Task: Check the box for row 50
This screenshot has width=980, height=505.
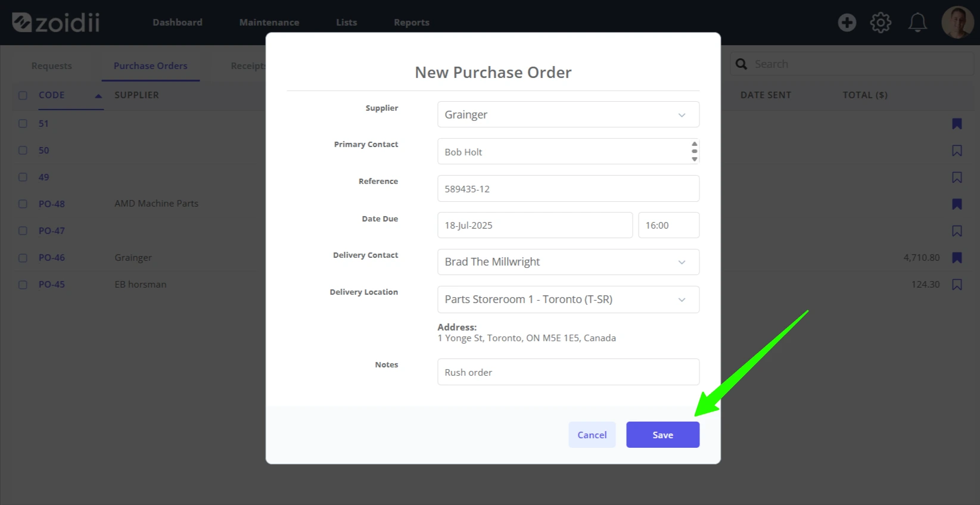Action: pos(23,151)
